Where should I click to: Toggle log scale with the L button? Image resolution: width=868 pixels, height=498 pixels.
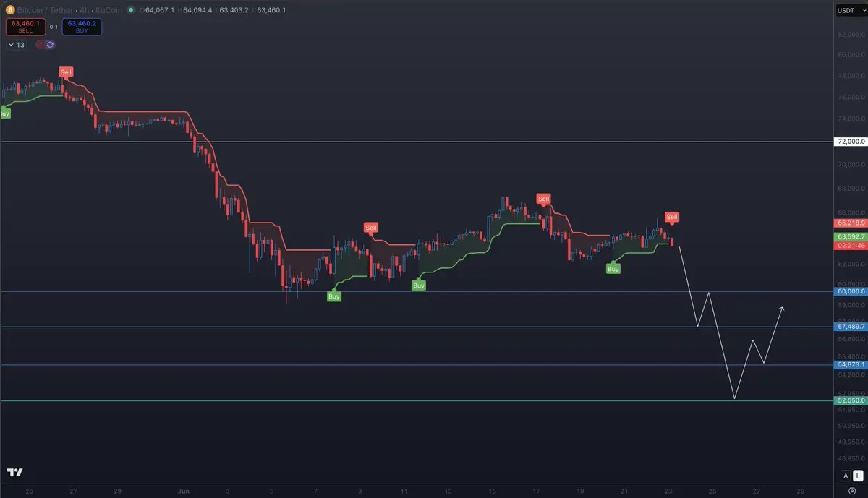[857, 475]
